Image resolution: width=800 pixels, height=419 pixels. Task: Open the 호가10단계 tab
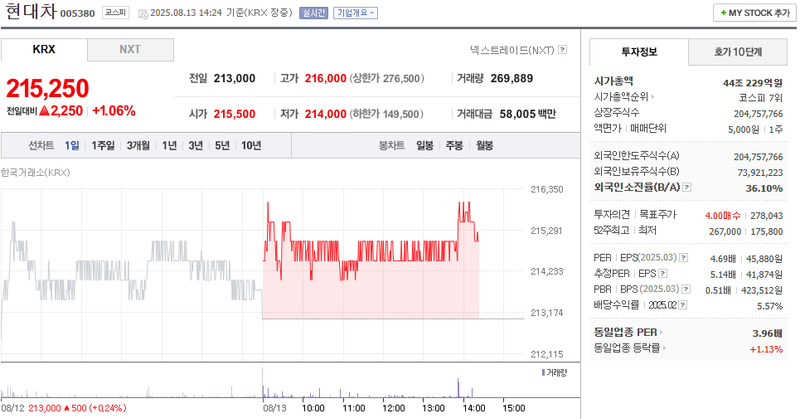[x=738, y=52]
